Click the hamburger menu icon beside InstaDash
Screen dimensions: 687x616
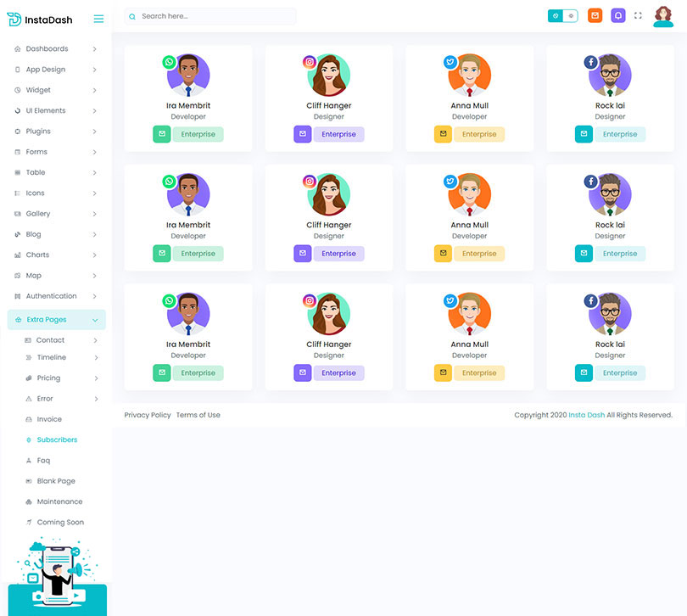(98, 19)
